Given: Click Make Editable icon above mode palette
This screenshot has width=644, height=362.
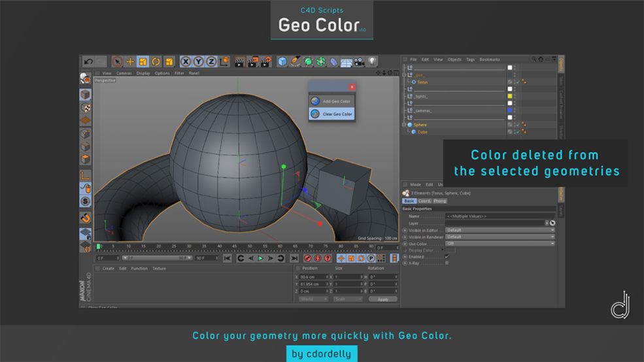Looking at the screenshot, I should point(86,78).
